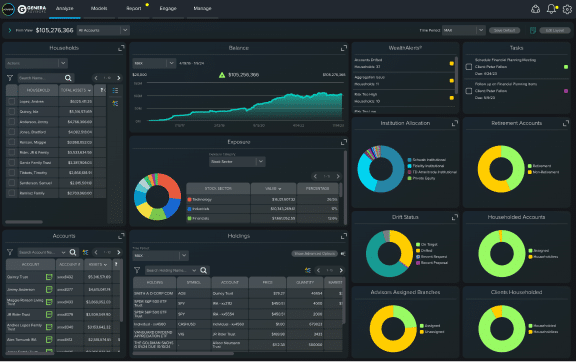576x362 pixels.
Task: Sort Exposure table by Value column
Action: (x=273, y=189)
